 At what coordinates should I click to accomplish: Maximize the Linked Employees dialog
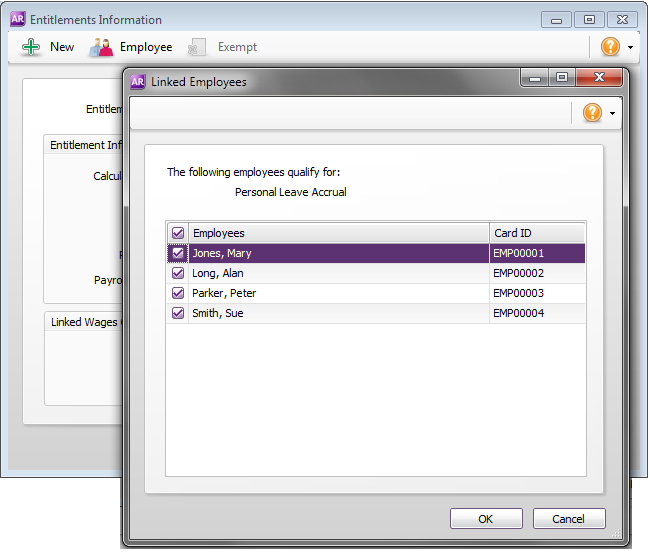[561, 78]
